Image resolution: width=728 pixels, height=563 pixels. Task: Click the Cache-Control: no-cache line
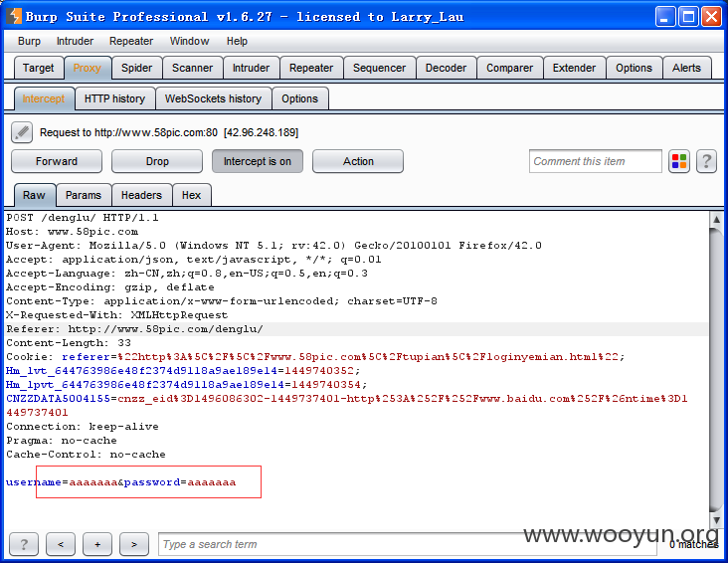coord(86,455)
